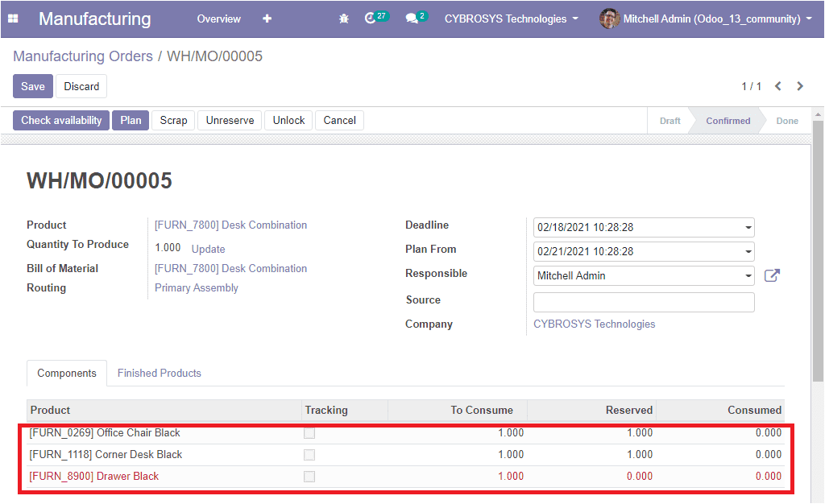The width and height of the screenshot is (825, 504).
Task: Click Office Chair Black consumed value 0.000
Action: (768, 433)
